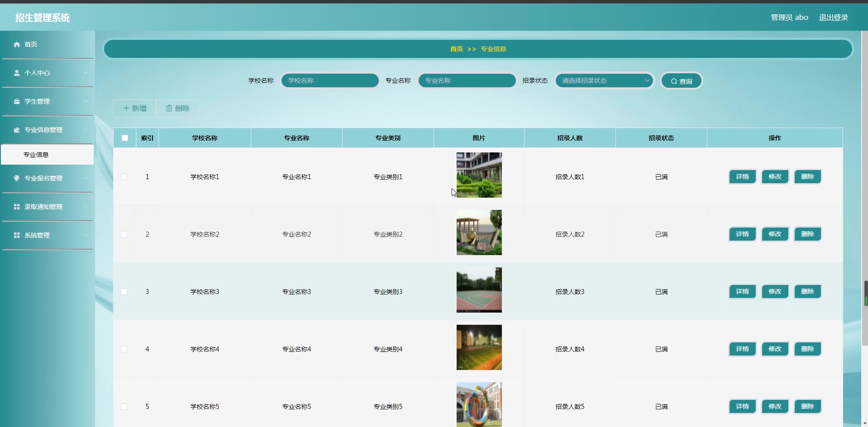Click 详情 for 学校名称5 row
868x427 pixels.
click(742, 407)
